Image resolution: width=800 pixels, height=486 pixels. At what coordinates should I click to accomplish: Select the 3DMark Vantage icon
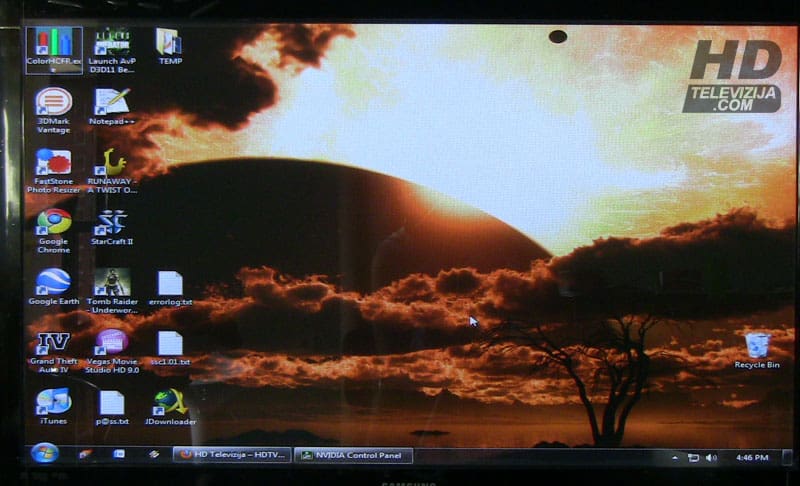click(53, 103)
